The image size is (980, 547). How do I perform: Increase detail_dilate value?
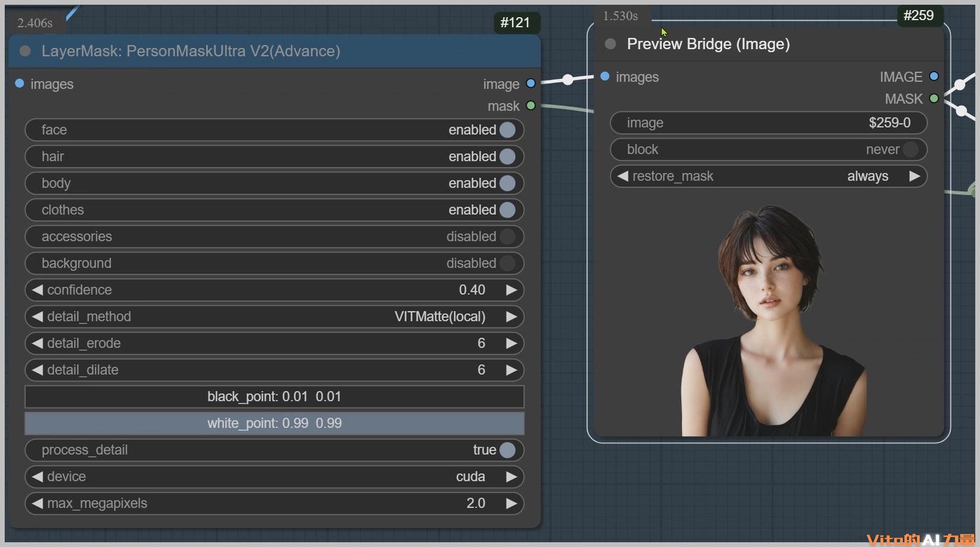tap(511, 370)
